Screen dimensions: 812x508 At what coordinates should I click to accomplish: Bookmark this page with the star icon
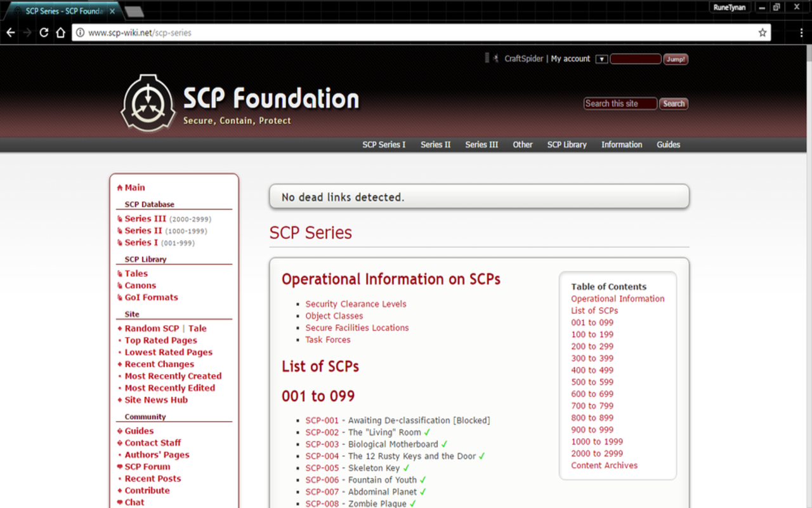click(x=763, y=32)
